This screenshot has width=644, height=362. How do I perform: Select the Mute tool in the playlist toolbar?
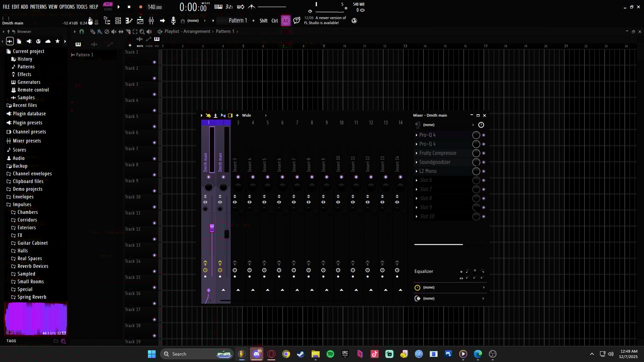(x=114, y=32)
